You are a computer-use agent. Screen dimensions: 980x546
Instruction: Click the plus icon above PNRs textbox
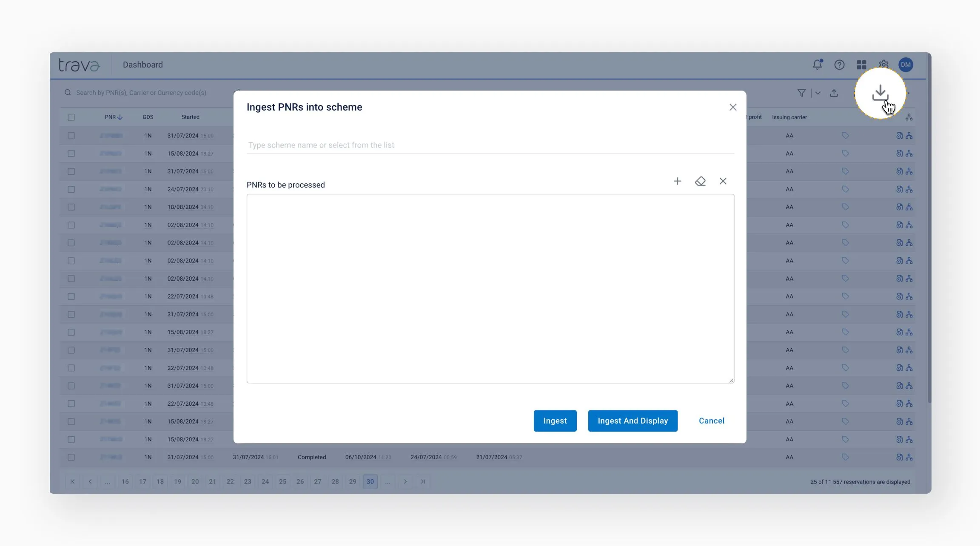(x=678, y=181)
